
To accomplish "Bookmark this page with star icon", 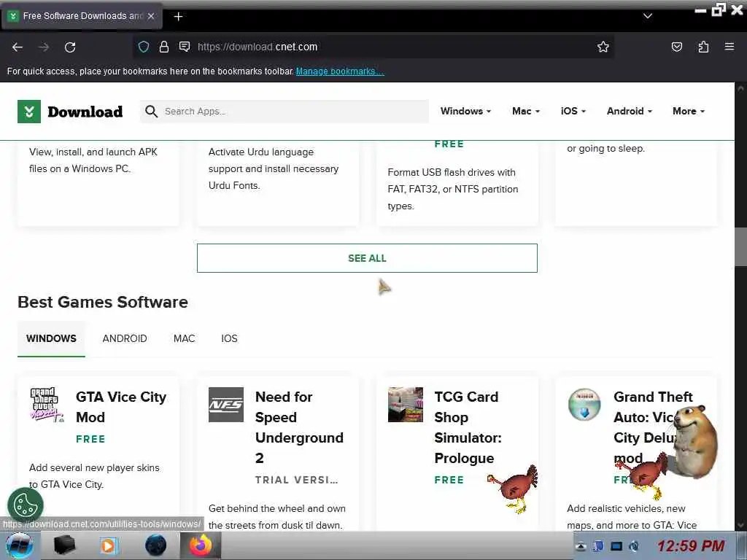I will tap(603, 47).
